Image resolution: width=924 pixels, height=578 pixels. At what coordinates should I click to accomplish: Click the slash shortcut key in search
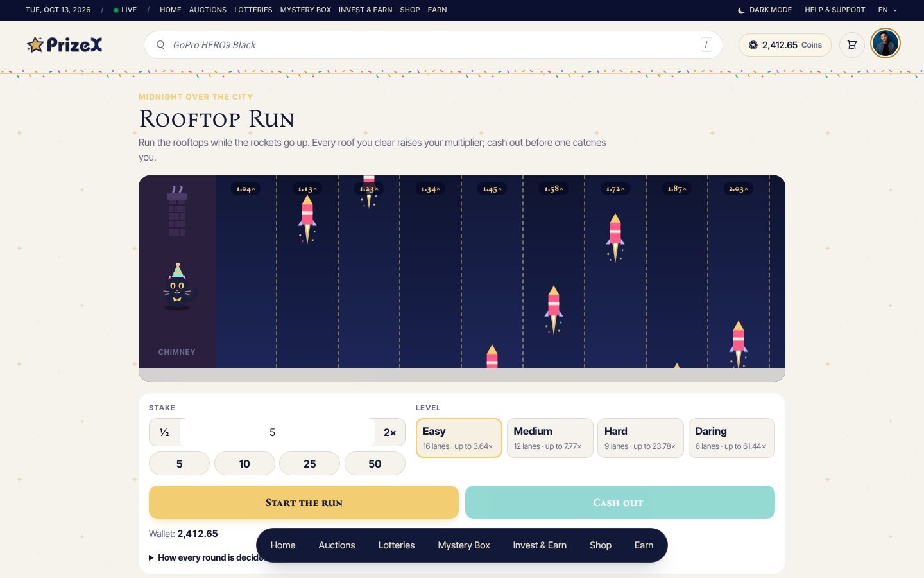pos(706,45)
